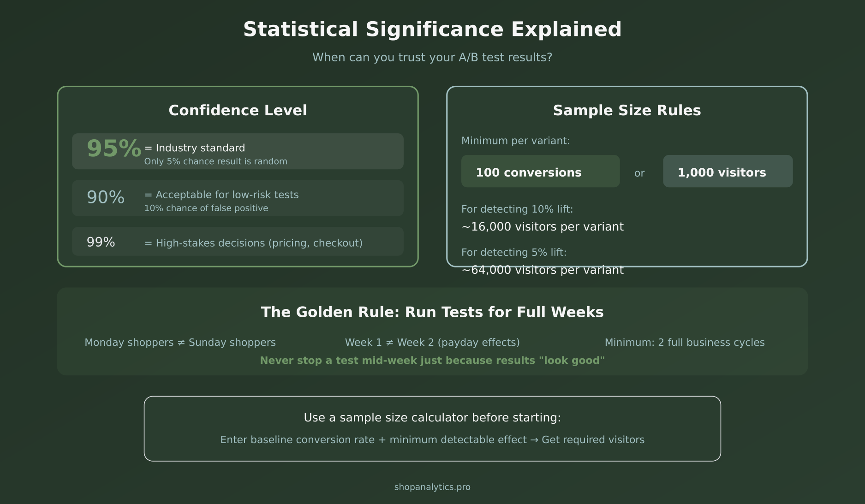
Task: Select the 'or' separator between sample options
Action: (640, 172)
